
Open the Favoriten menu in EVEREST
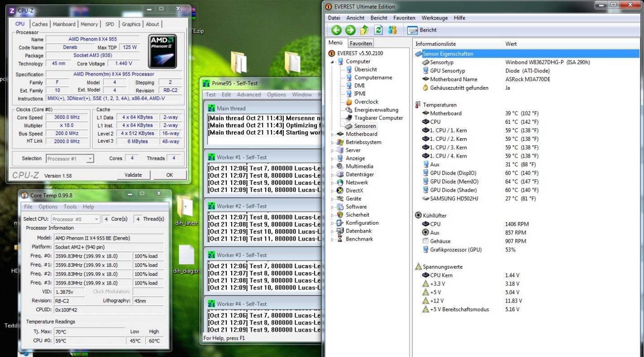click(404, 18)
